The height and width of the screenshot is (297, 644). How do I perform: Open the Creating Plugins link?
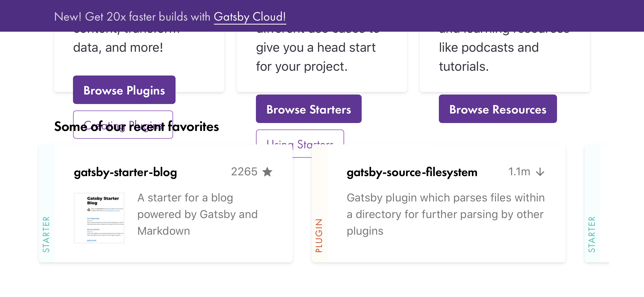coord(123,125)
